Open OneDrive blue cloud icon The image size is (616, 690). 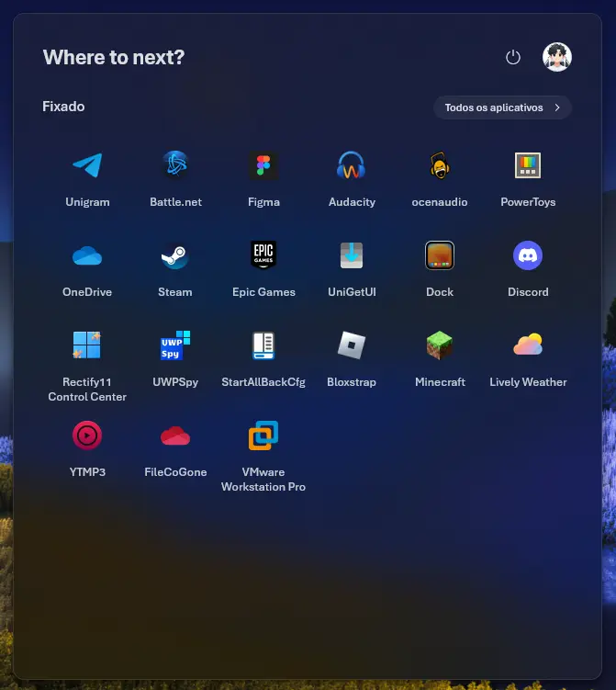(x=87, y=255)
